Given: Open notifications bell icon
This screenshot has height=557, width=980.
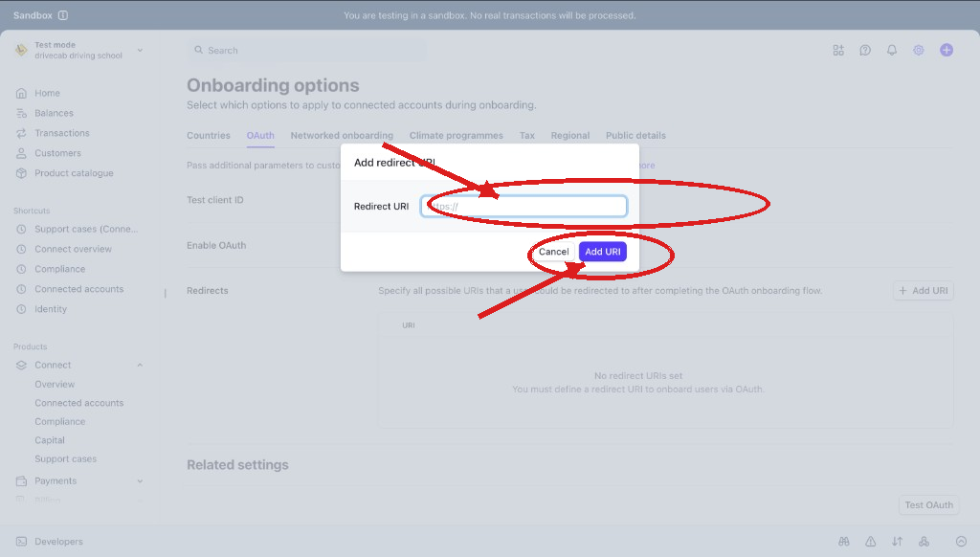Looking at the screenshot, I should tap(892, 50).
